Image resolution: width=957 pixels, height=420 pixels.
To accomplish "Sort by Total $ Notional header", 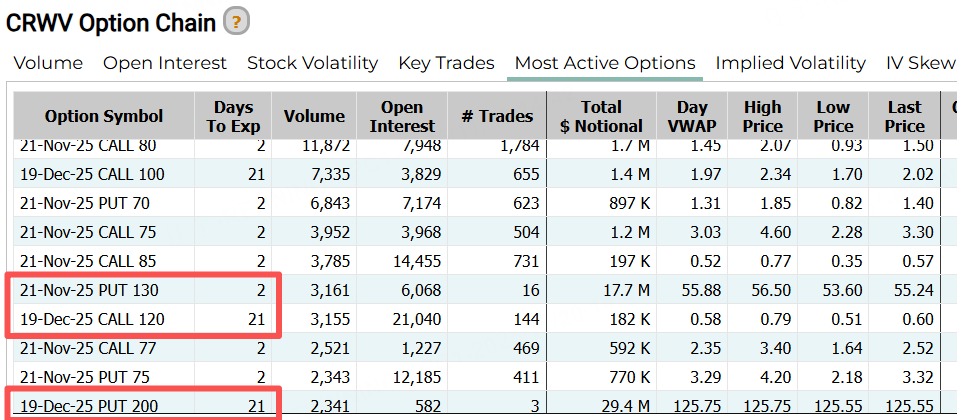I will 601,117.
